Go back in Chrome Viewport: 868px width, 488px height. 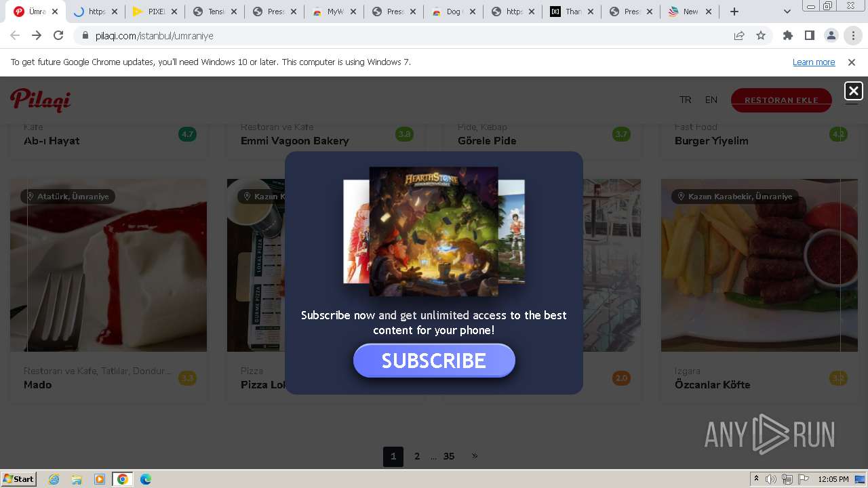15,36
